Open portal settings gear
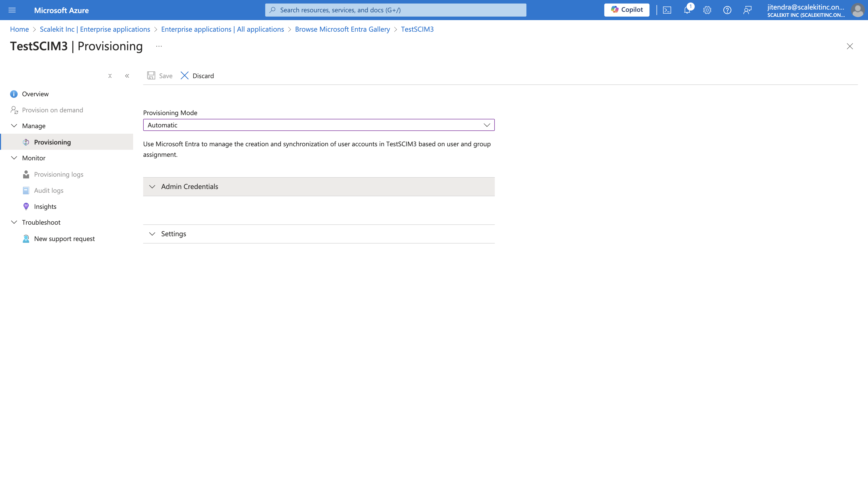The height and width of the screenshot is (482, 868). click(x=707, y=10)
